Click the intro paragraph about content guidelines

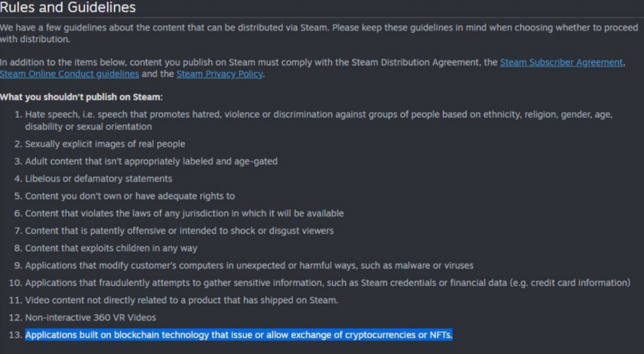pos(319,34)
